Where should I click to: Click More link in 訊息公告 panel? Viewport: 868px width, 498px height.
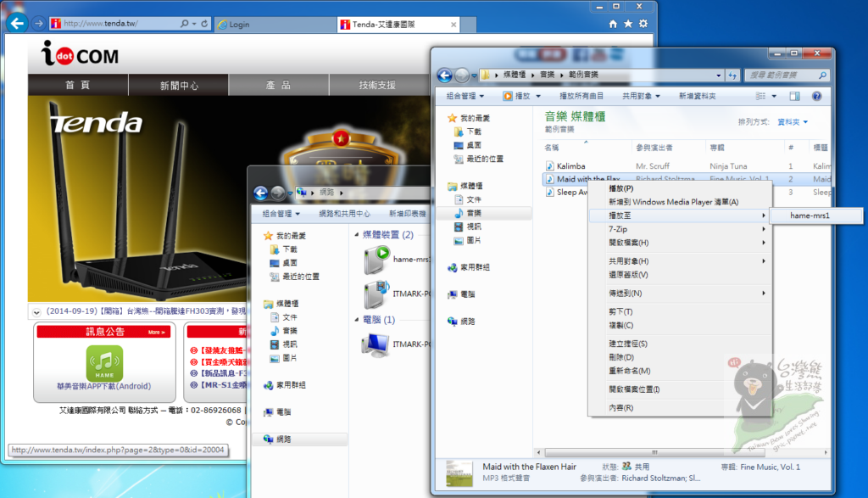pos(156,333)
